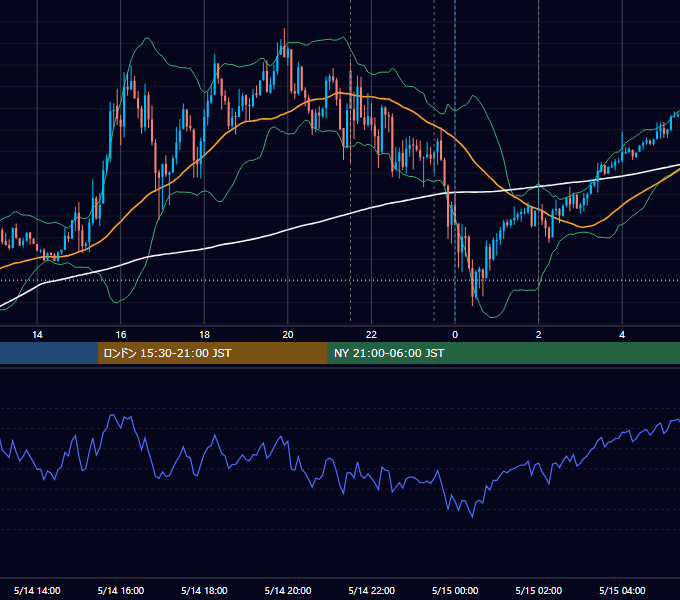The width and height of the screenshot is (680, 600).
Task: Click the hour label 2 on the chart axis
Action: click(539, 335)
